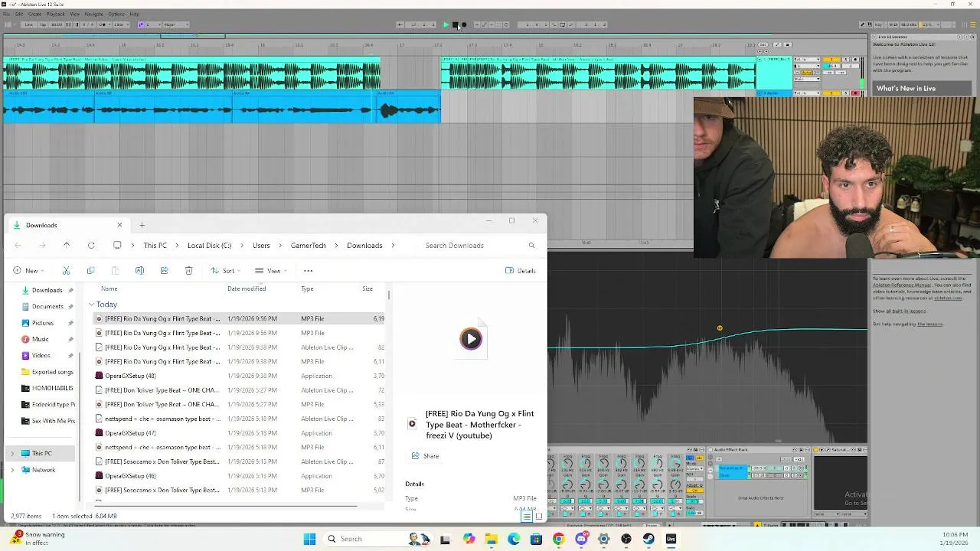Start playback in Ableton transport
The width and height of the screenshot is (980, 551).
446,24
